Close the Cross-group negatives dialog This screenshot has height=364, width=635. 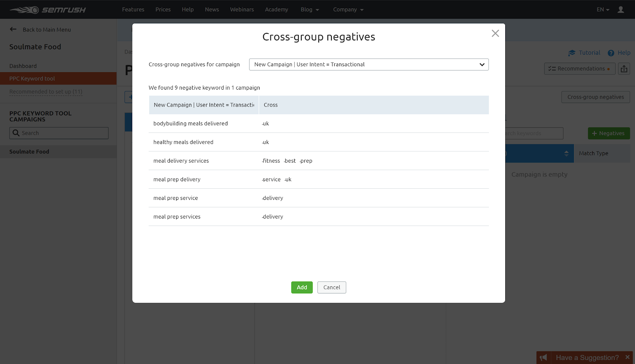tap(495, 33)
